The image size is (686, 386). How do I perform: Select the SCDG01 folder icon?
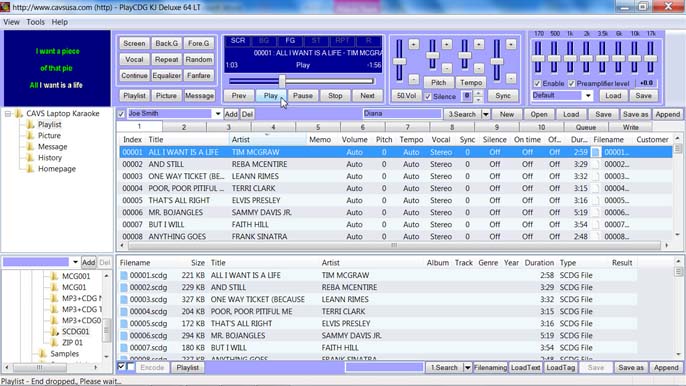click(54, 332)
